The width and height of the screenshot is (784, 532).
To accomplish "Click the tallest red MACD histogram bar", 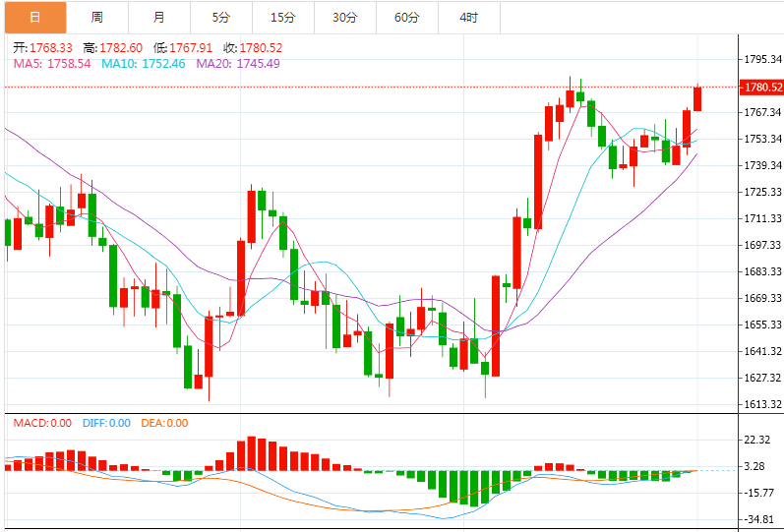I will pyautogui.click(x=252, y=453).
